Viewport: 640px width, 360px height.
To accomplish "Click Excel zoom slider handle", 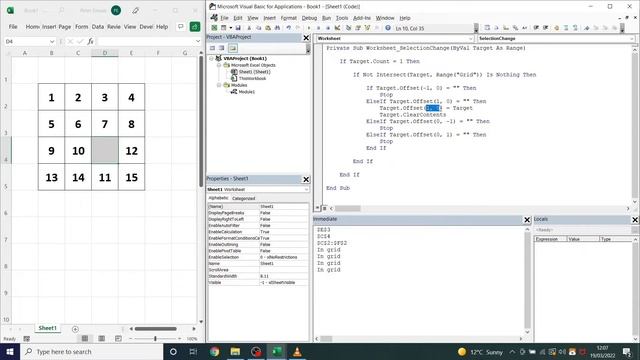I will [155, 339].
